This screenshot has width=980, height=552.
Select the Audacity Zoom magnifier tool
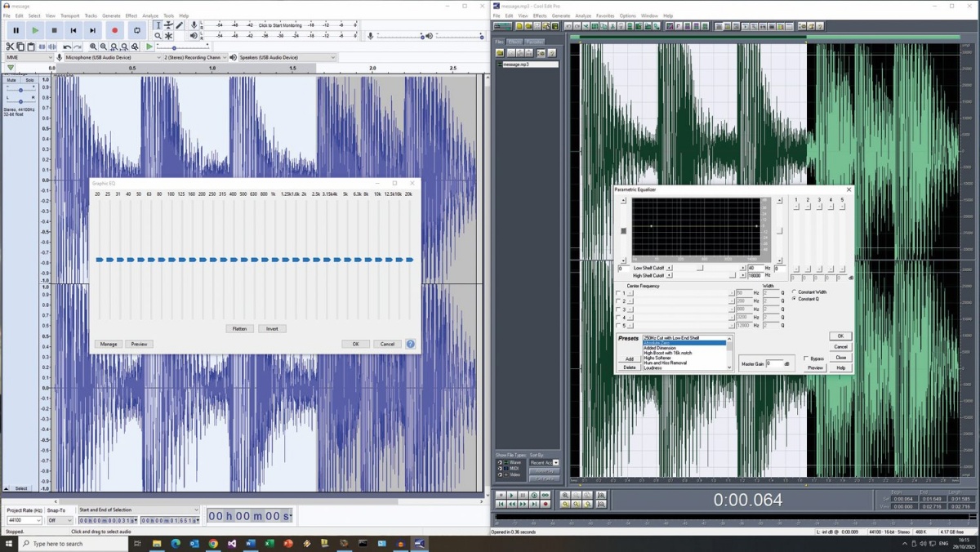[x=158, y=36]
